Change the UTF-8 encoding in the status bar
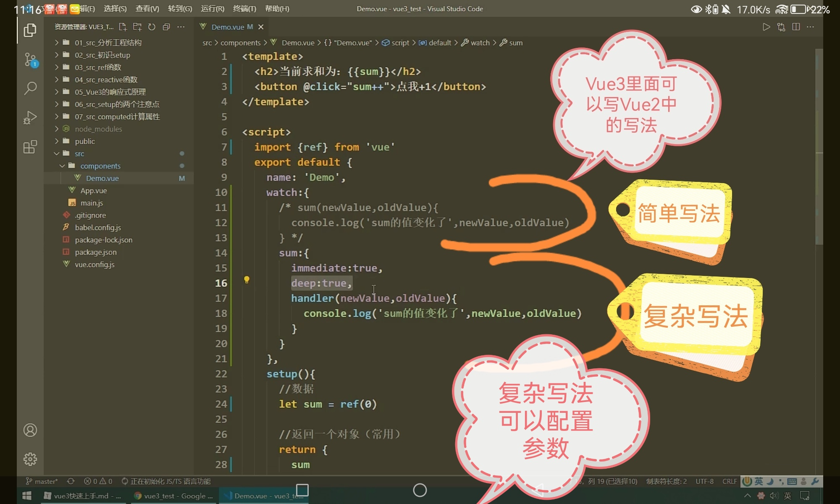The width and height of the screenshot is (840, 504). [x=704, y=481]
